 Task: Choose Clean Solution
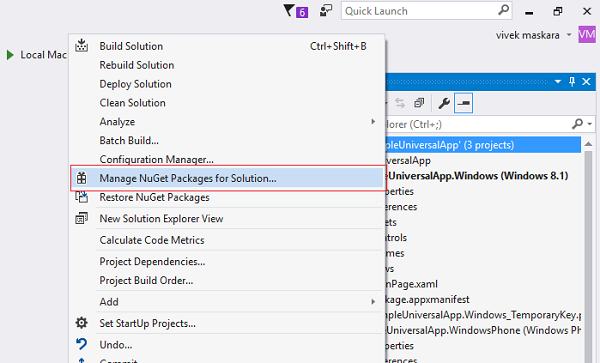pos(227,103)
